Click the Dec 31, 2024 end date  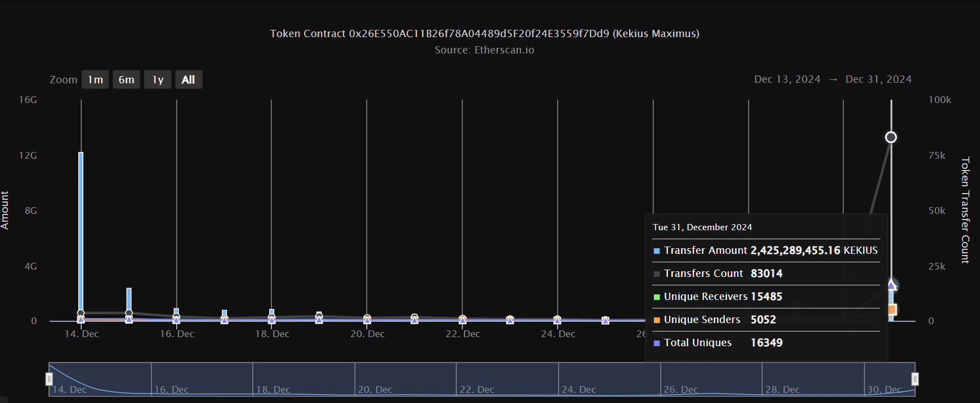click(878, 79)
